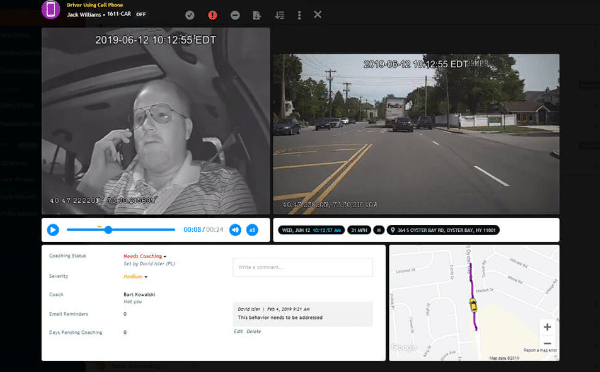Toggle the OFF badge next to 1611-CAR
Screen dimensions: 600x372
(x=141, y=15)
